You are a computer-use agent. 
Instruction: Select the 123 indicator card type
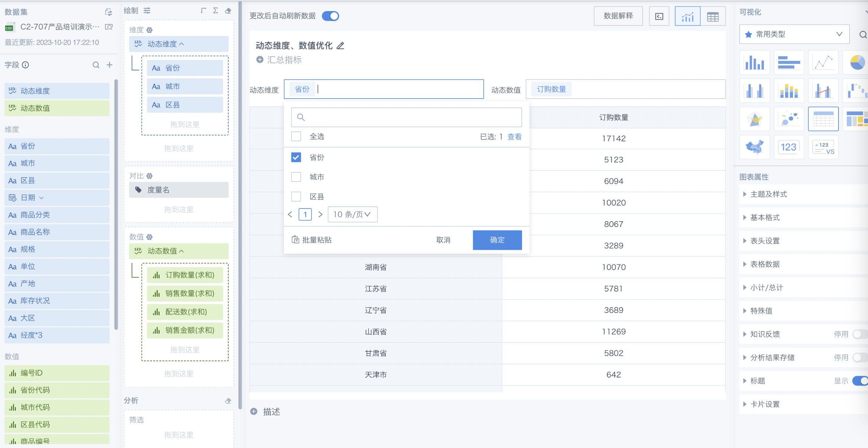point(789,147)
